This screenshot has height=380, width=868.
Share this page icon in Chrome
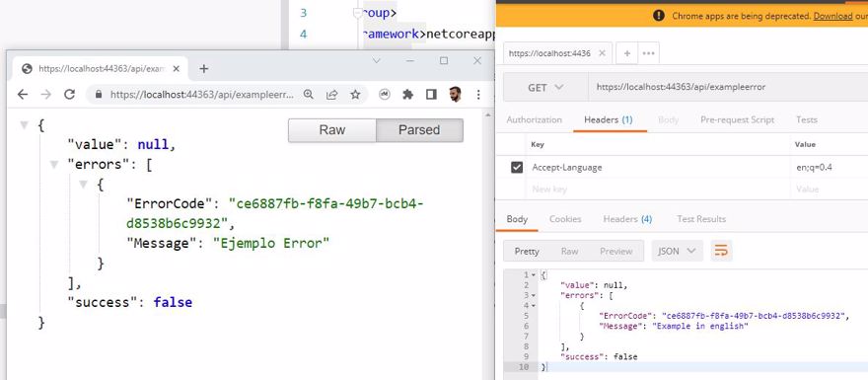(331, 95)
